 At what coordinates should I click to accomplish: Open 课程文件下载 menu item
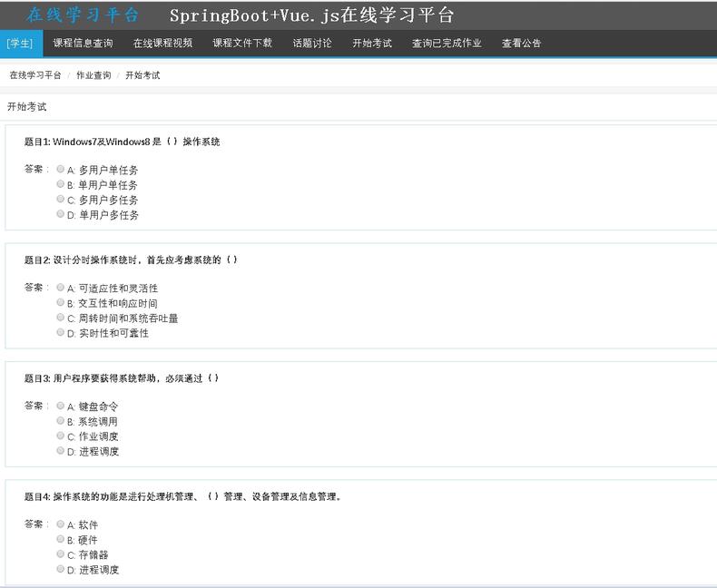click(242, 43)
